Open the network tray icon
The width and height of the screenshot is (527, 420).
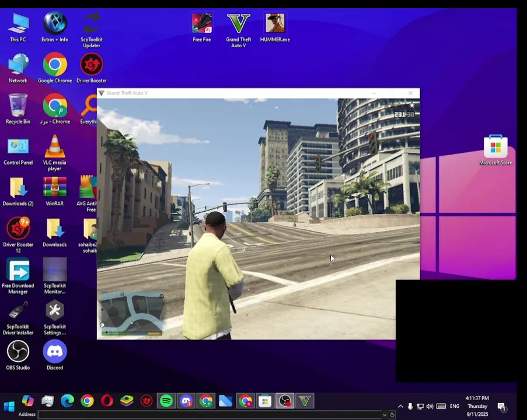click(420, 406)
